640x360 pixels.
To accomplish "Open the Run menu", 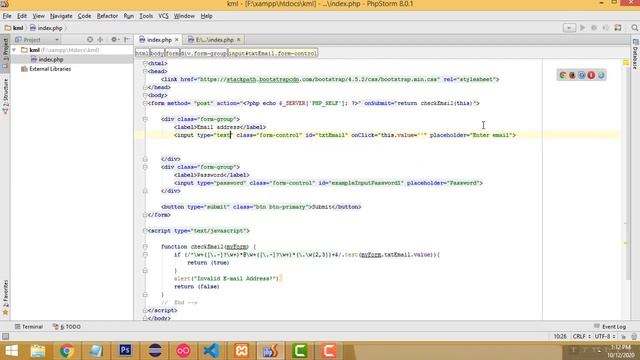I will (129, 16).
